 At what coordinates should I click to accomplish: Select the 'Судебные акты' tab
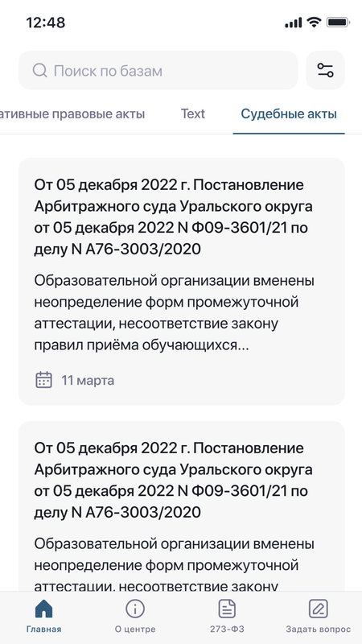tap(289, 114)
